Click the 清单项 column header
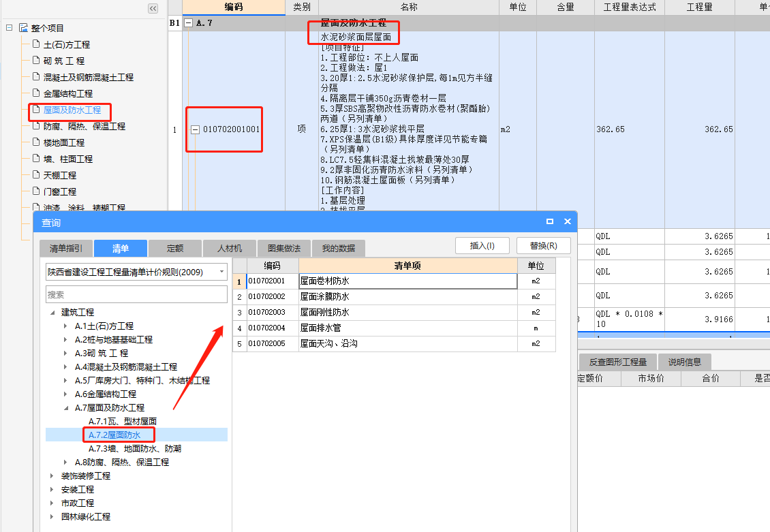 tap(407, 266)
